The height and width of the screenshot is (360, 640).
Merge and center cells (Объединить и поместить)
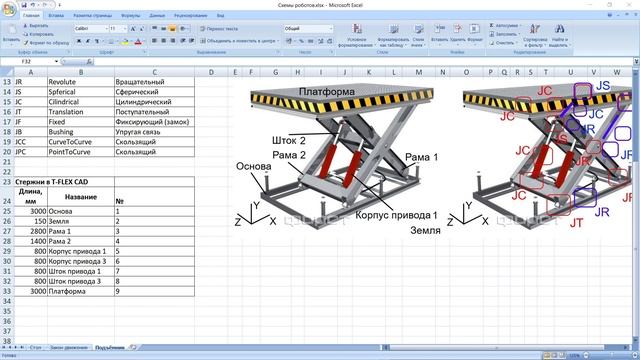[239, 41]
